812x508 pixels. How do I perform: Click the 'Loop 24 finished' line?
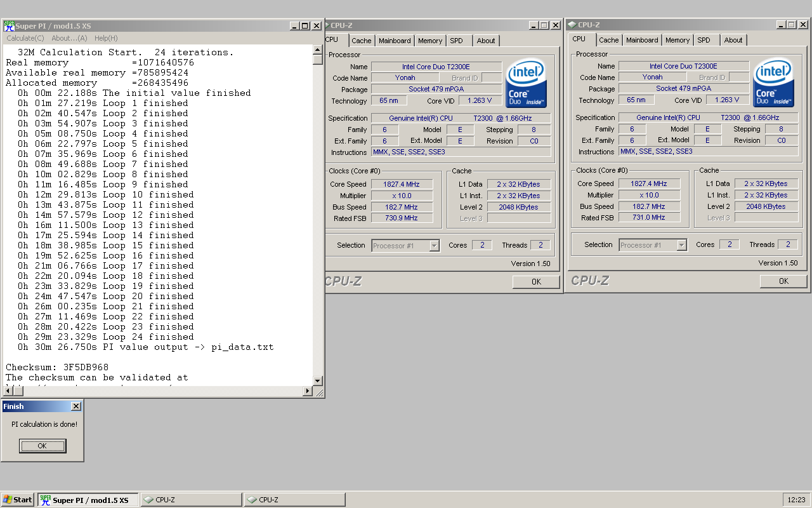pos(106,337)
